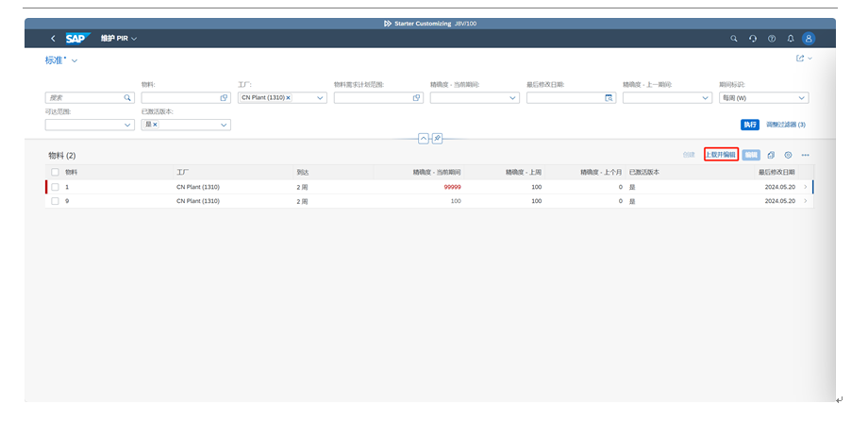Open the user profile avatar
The height and width of the screenshot is (421, 868).
[808, 39]
